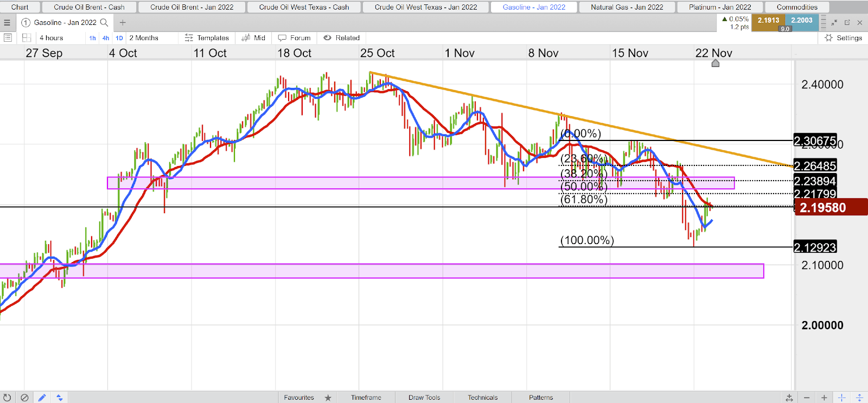868x403 pixels.
Task: Click the 2.12923 Fibonacci level label
Action: point(815,247)
